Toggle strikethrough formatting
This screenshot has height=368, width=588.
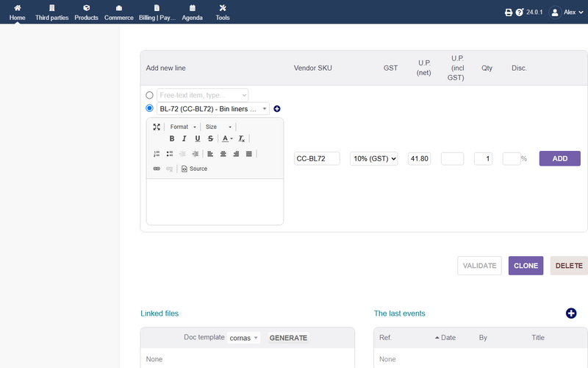[210, 138]
